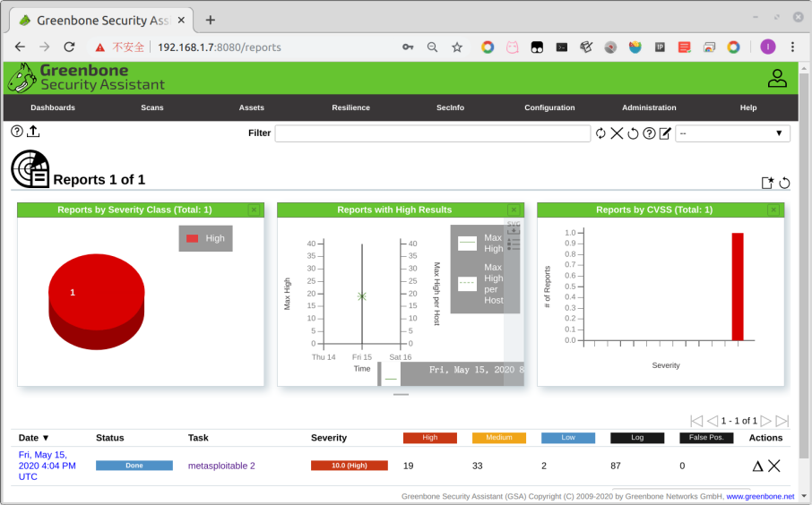Delete the metasploitable 2 report
The image size is (812, 505).
point(774,466)
